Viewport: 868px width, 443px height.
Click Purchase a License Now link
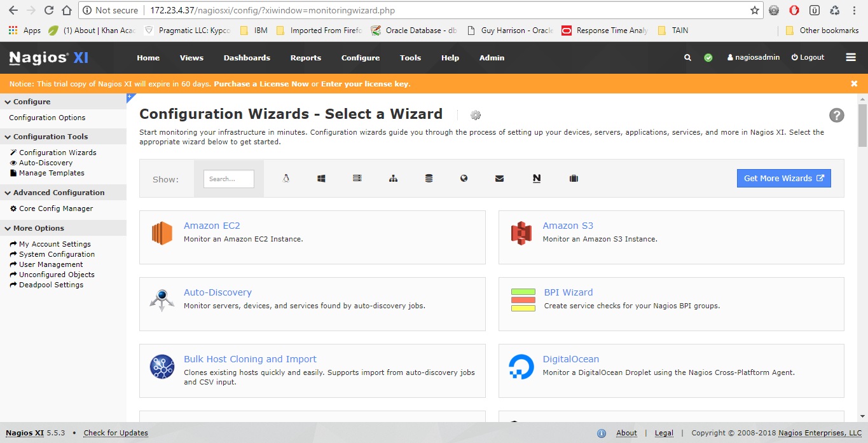pos(261,84)
